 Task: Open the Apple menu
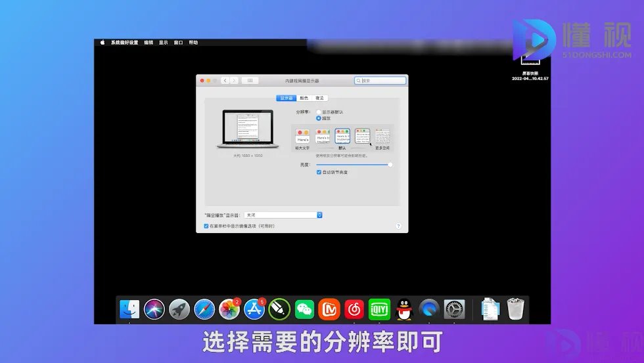pyautogui.click(x=103, y=42)
